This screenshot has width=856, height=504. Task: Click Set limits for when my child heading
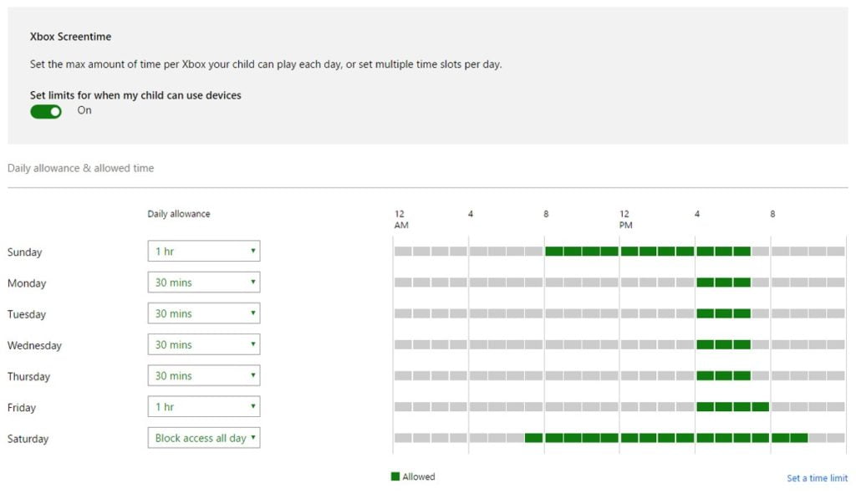[135, 95]
